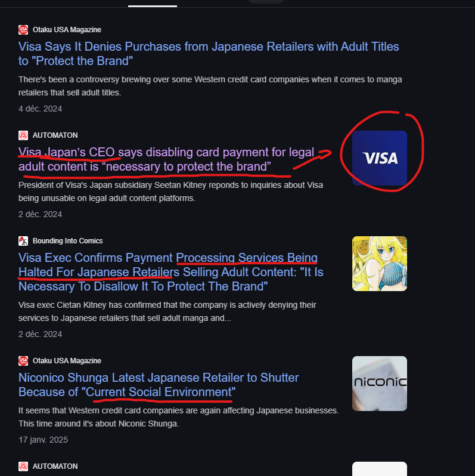Click the bottom AUTOMATON source favicon
The width and height of the screenshot is (475, 476).
click(x=23, y=466)
